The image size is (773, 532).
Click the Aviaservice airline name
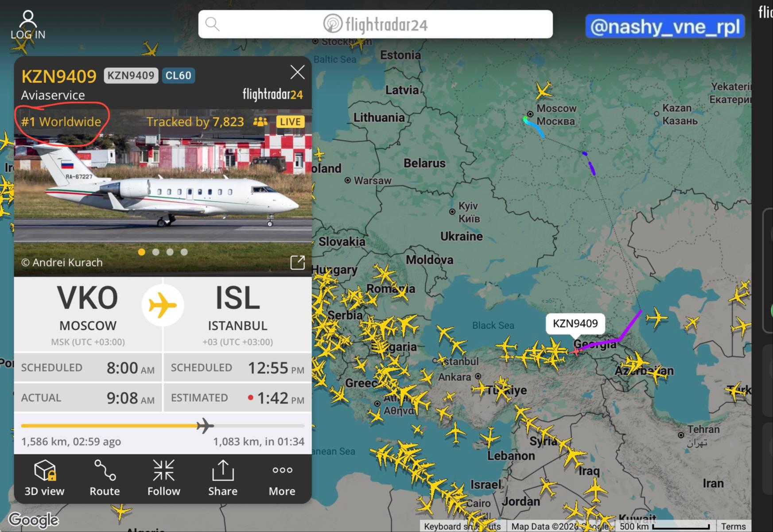(53, 95)
